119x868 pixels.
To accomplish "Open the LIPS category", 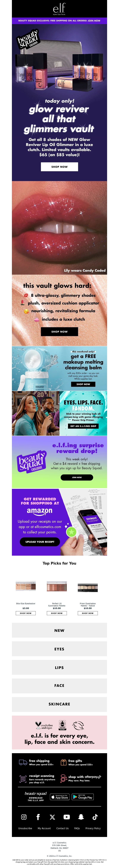I will [59, 667].
